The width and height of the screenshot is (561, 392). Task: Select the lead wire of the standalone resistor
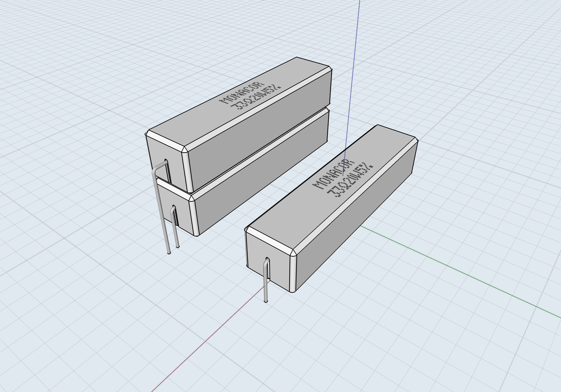click(266, 280)
